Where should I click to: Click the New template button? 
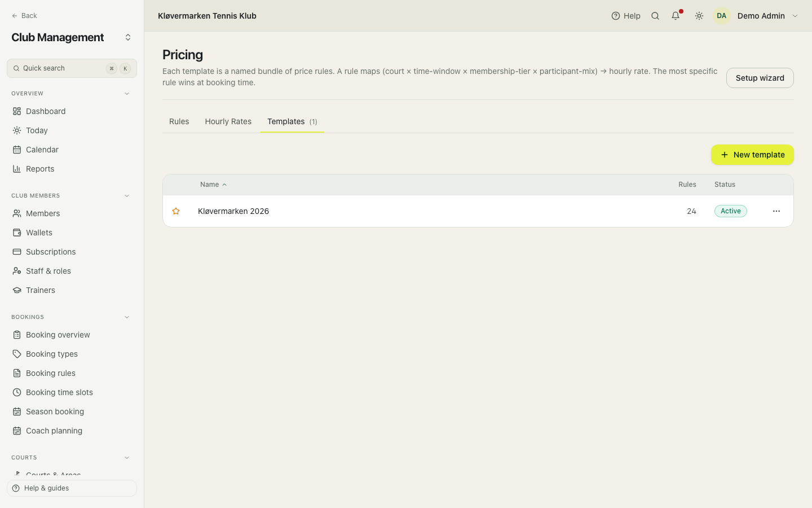point(752,155)
